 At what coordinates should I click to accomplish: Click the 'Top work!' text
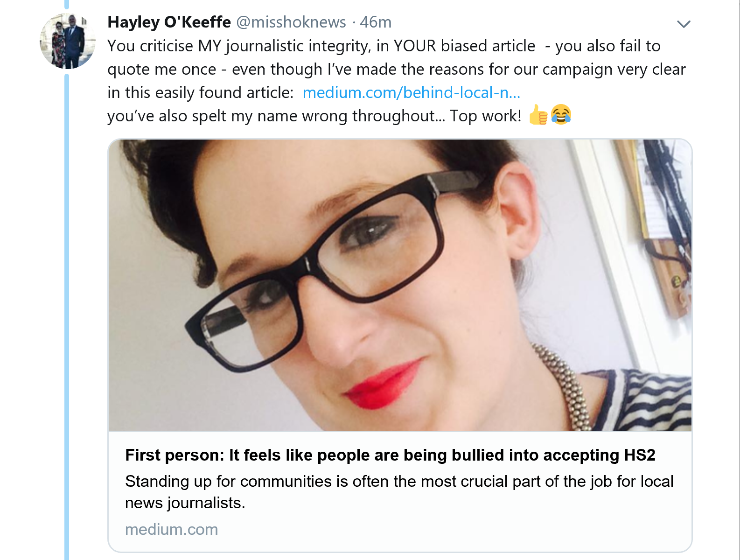486,116
